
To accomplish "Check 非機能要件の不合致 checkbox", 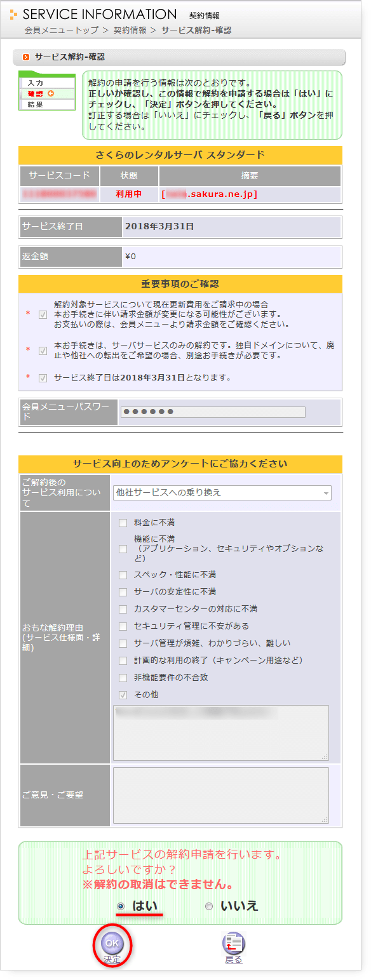I will (123, 678).
